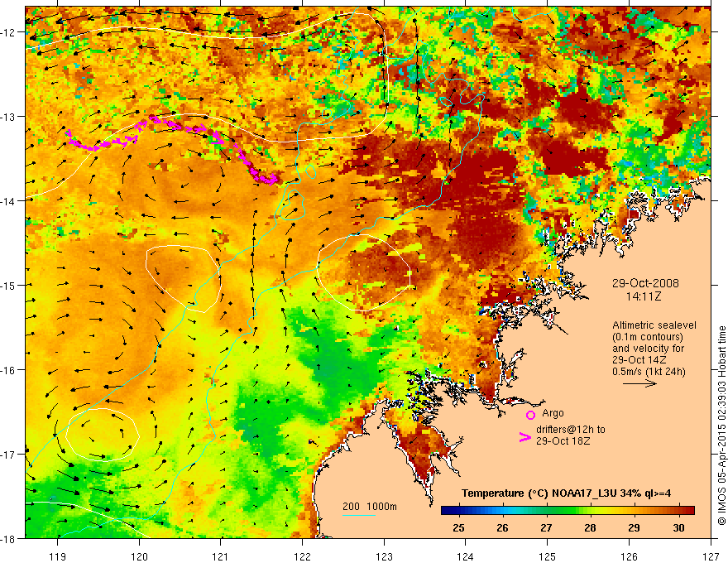Click the magenta drifter arrowhead legend symbol

pyautogui.click(x=525, y=436)
